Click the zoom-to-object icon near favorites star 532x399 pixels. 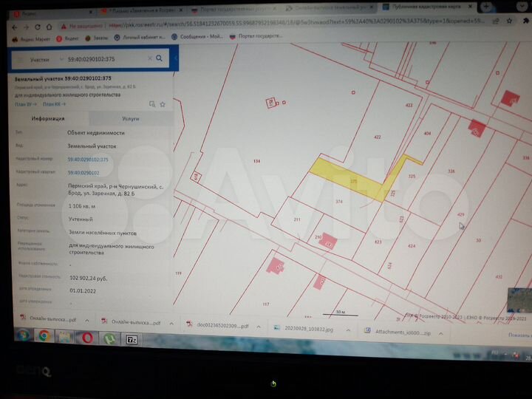(x=152, y=104)
